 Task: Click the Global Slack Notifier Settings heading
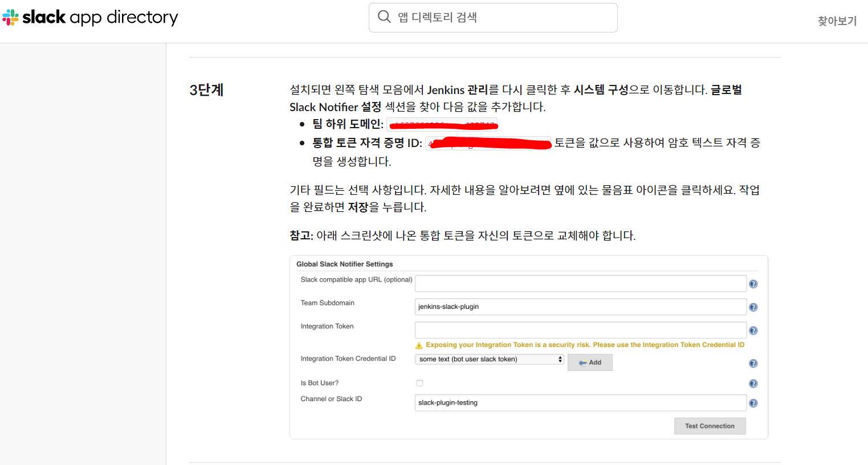344,264
